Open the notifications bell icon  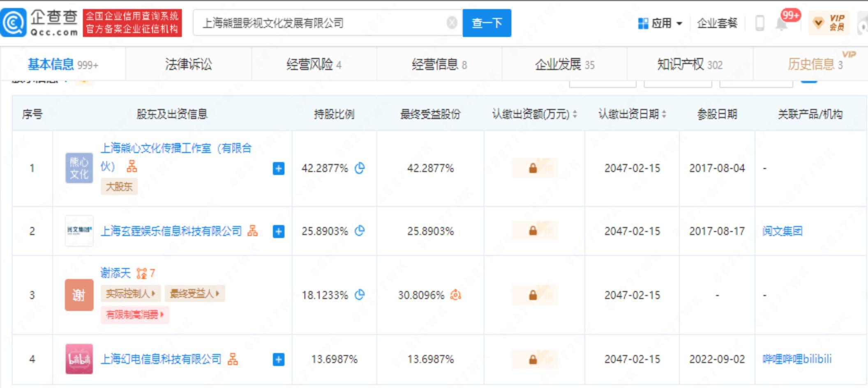781,24
